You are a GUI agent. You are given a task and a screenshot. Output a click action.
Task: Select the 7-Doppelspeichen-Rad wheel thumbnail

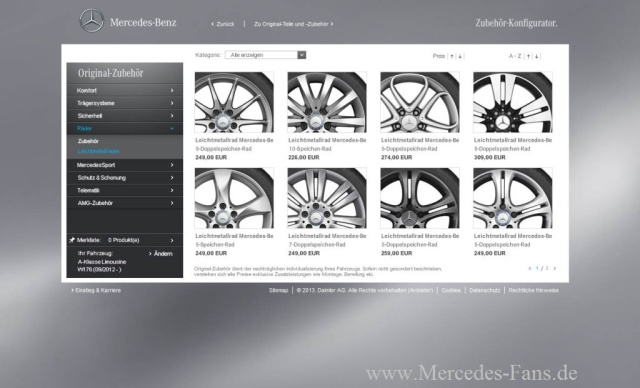[x=327, y=198]
